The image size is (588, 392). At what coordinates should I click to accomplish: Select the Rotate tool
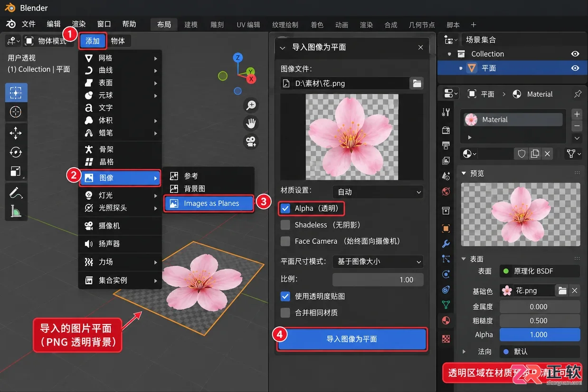pos(16,152)
